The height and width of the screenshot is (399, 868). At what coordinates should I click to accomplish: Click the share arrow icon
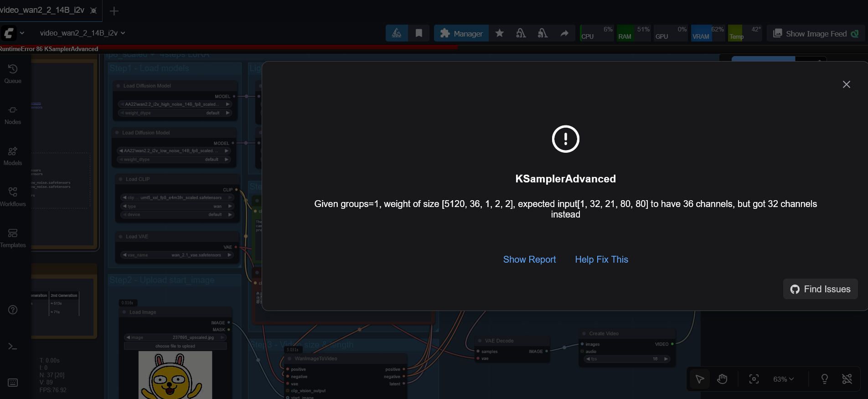(x=564, y=33)
